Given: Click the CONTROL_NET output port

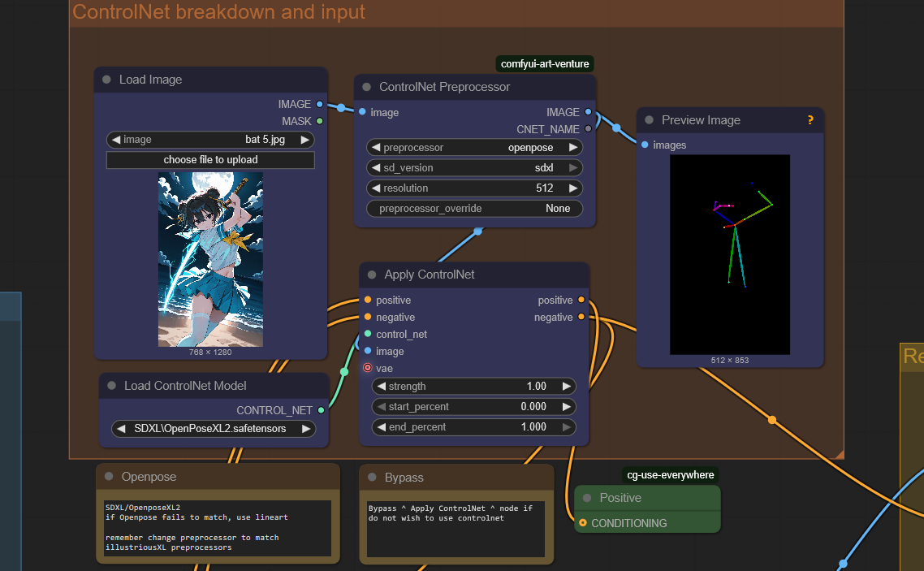Looking at the screenshot, I should (322, 410).
